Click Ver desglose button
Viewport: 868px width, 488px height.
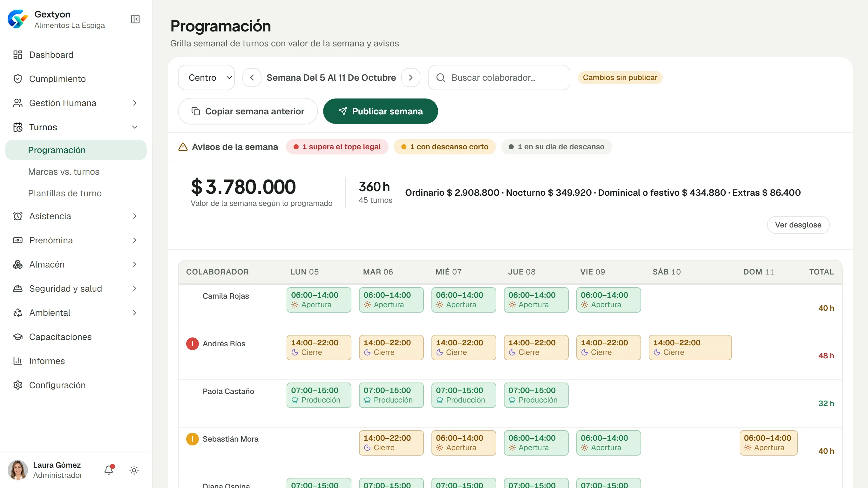[798, 225]
